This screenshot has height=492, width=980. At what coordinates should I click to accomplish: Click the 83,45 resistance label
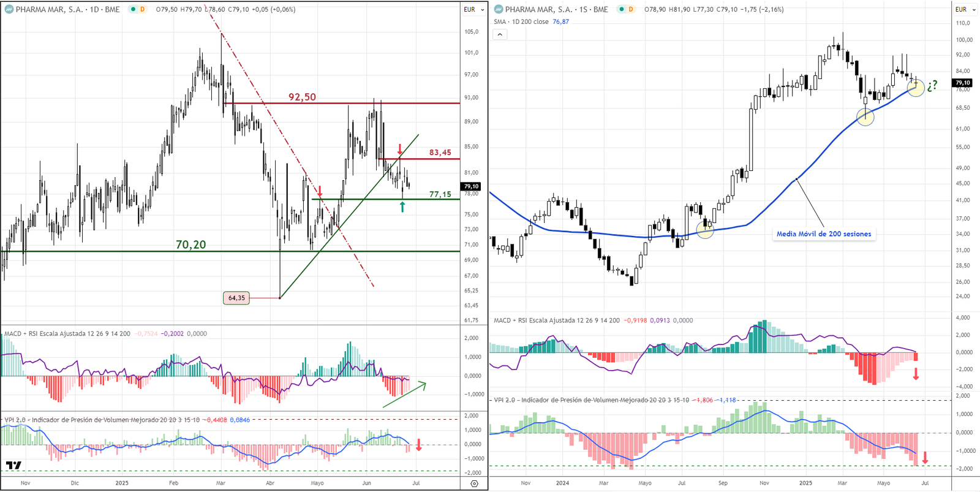[440, 153]
